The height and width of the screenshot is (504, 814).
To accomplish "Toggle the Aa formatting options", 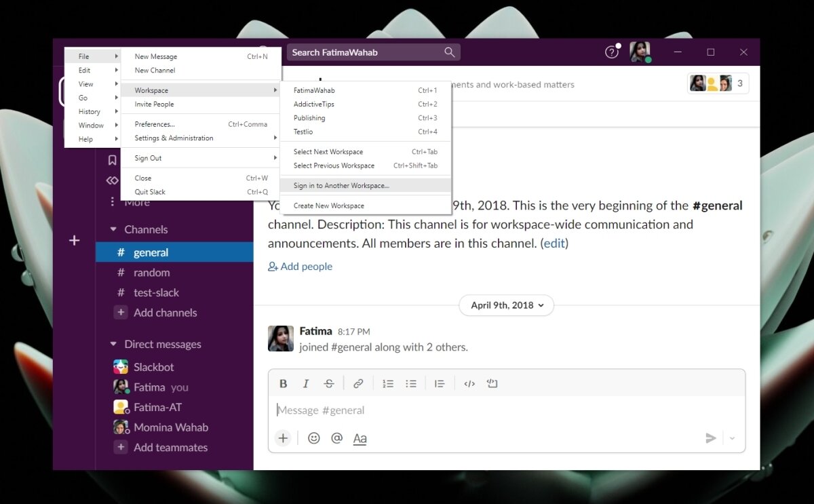I will click(x=360, y=438).
